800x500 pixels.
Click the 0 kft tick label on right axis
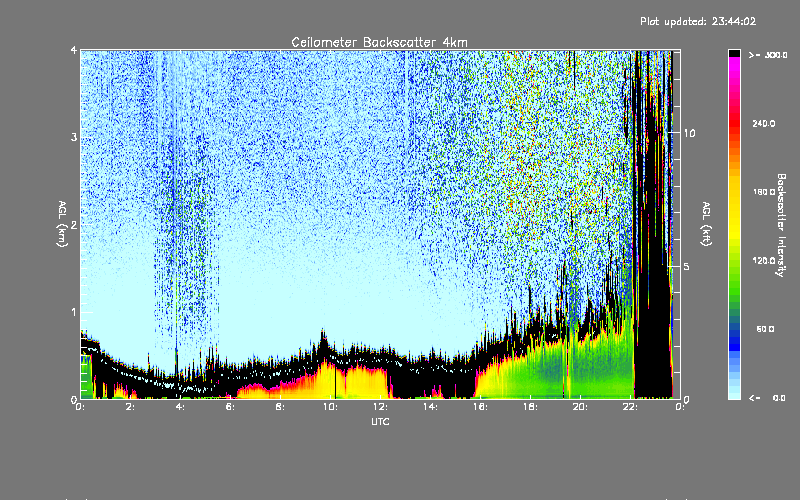coord(686,399)
